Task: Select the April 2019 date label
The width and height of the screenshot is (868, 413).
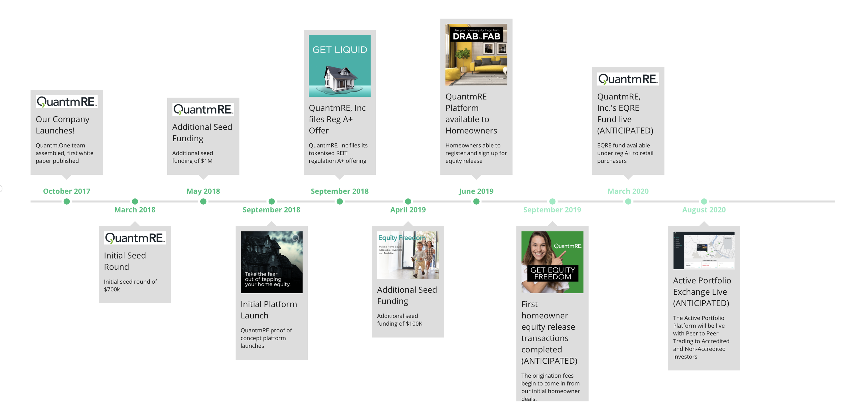Action: coord(408,210)
